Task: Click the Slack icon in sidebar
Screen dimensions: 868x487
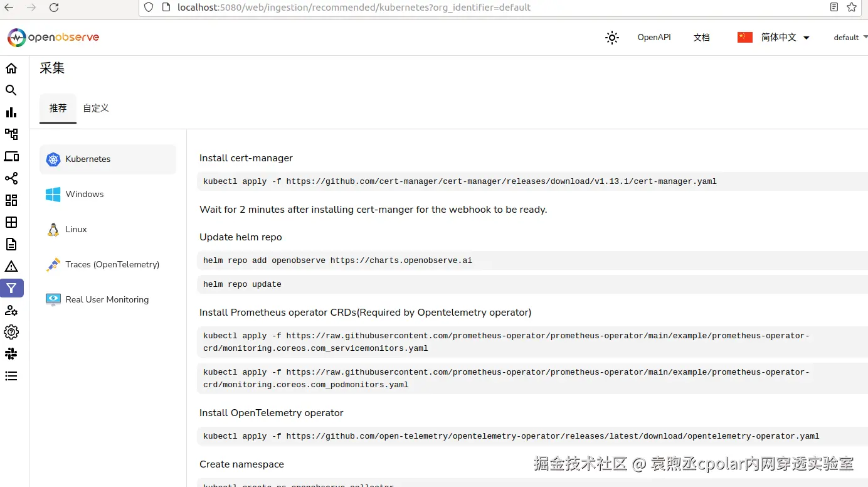Action: pyautogui.click(x=11, y=354)
